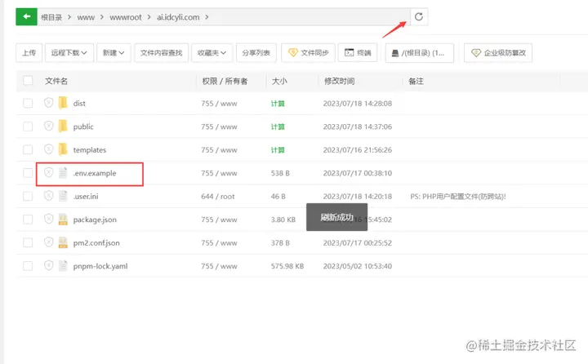Click the green back arrow button

tap(26, 17)
